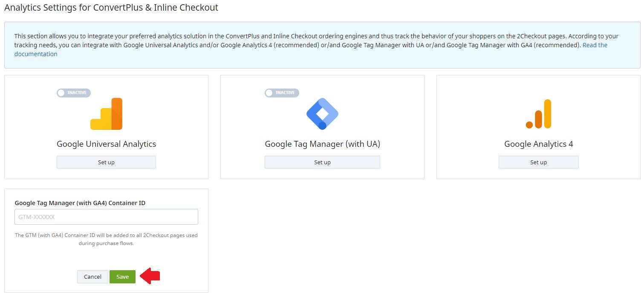Image resolution: width=644 pixels, height=297 pixels.
Task: Open the Read the documentation link
Action: [595, 45]
